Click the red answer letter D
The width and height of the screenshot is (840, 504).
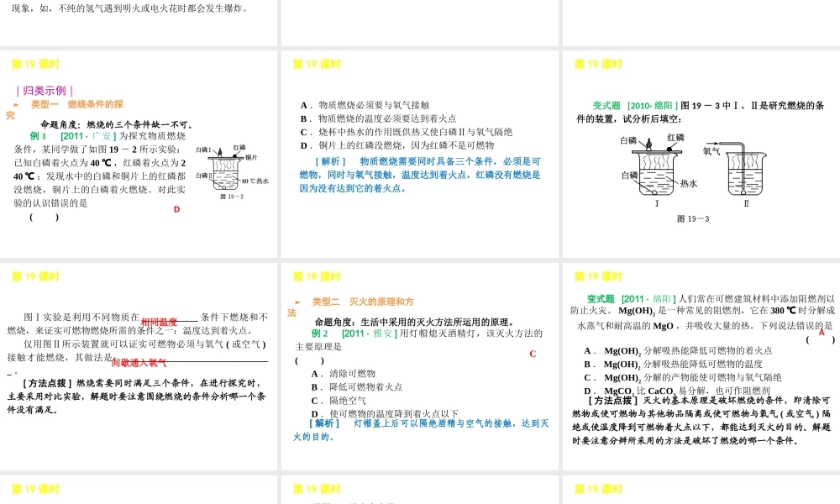tap(176, 209)
